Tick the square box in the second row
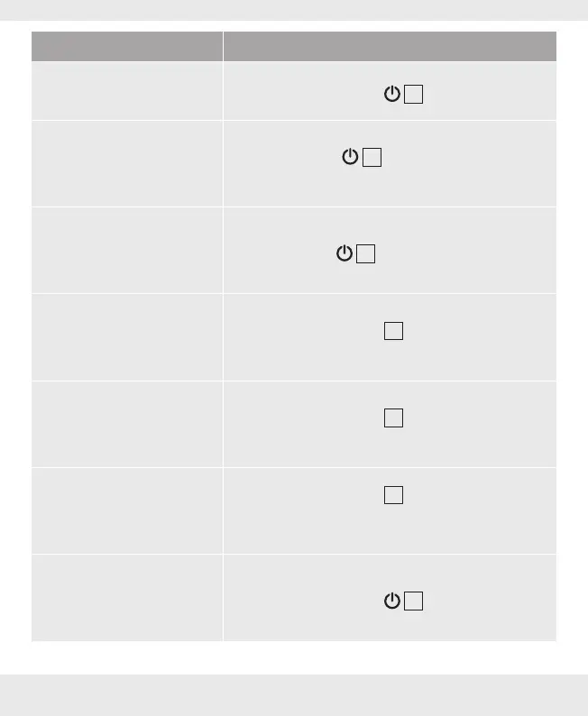Viewport: 588px width, 716px height. point(372,158)
